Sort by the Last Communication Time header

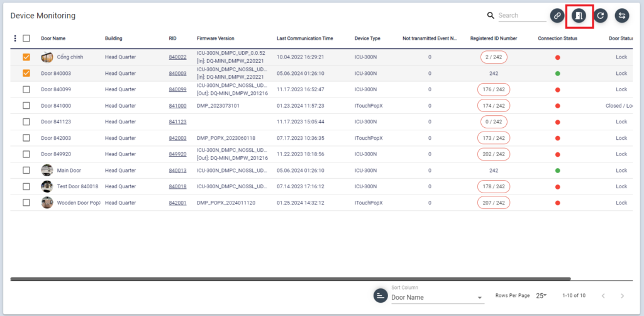[x=304, y=38]
